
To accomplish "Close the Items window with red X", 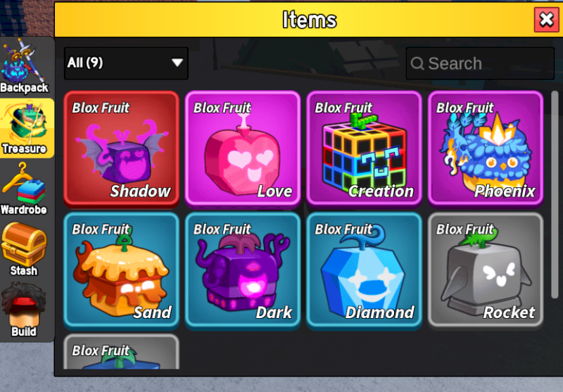I will [x=547, y=20].
